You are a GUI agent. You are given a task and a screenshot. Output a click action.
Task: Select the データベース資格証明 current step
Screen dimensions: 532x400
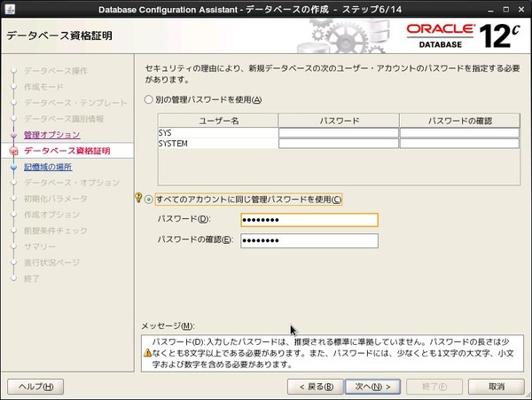coord(66,151)
